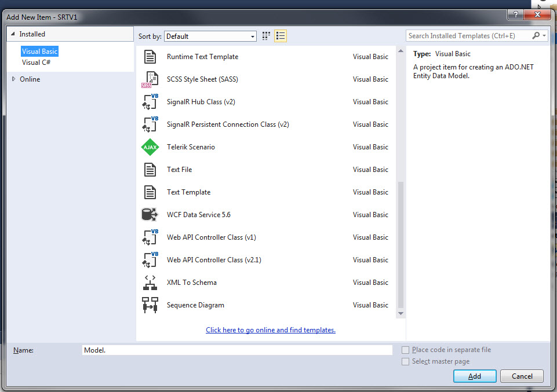Select the Text File item
The height and width of the screenshot is (392, 557).
[x=267, y=170]
